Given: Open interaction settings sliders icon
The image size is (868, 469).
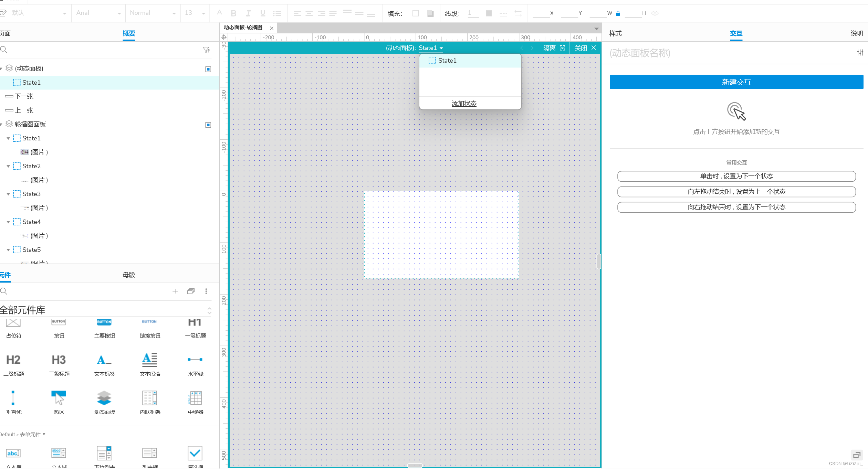Looking at the screenshot, I should tap(860, 53).
